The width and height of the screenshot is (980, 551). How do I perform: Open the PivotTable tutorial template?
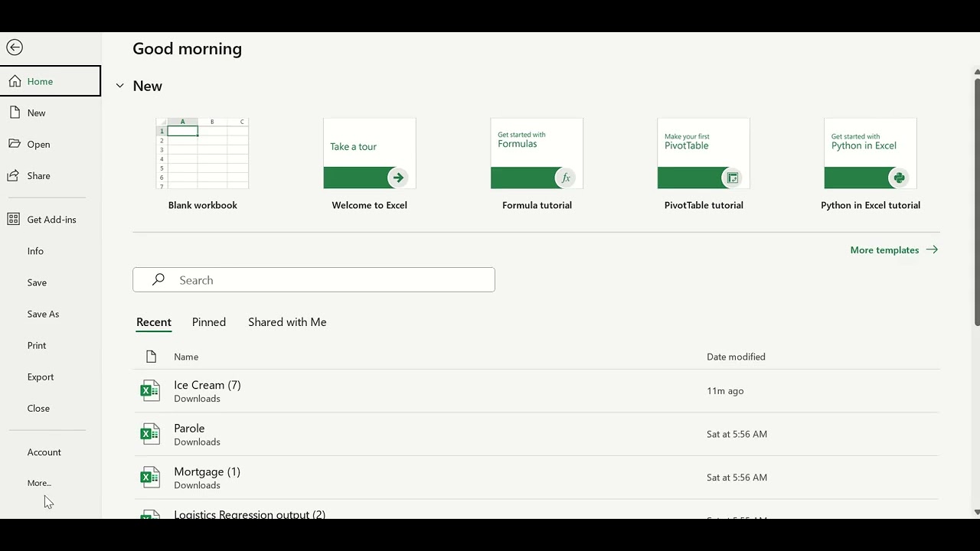click(x=704, y=155)
